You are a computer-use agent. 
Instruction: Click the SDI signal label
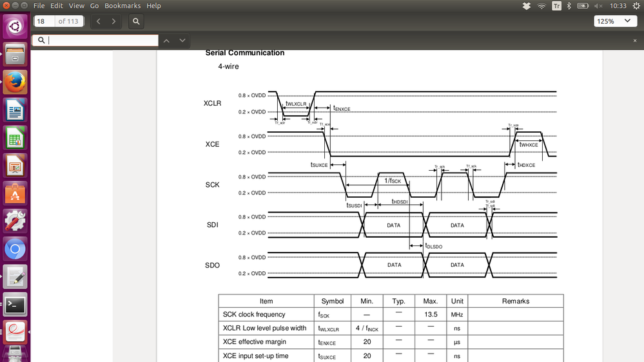tap(212, 225)
